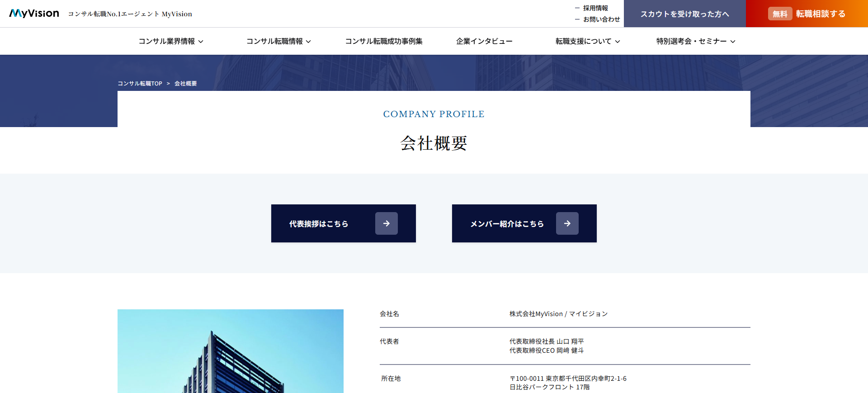Open コンサル転職情報 menu

(278, 41)
